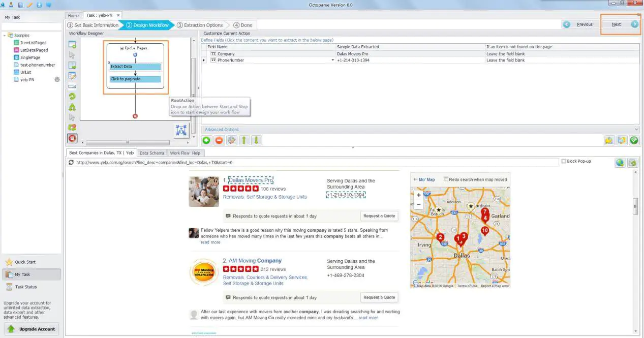Viewport: 644px width, 338px height.
Task: Add a new field with green plus
Action: (x=206, y=140)
